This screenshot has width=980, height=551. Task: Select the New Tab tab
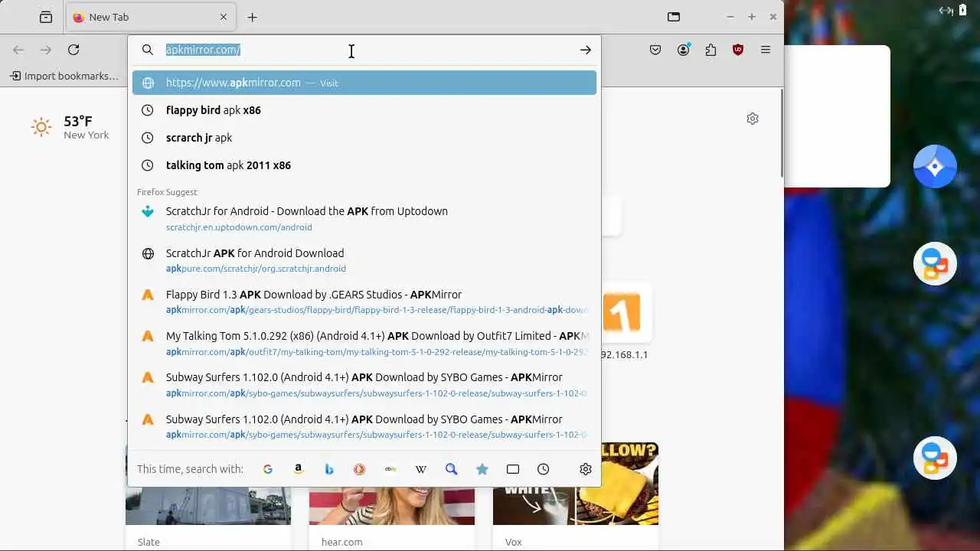click(150, 17)
